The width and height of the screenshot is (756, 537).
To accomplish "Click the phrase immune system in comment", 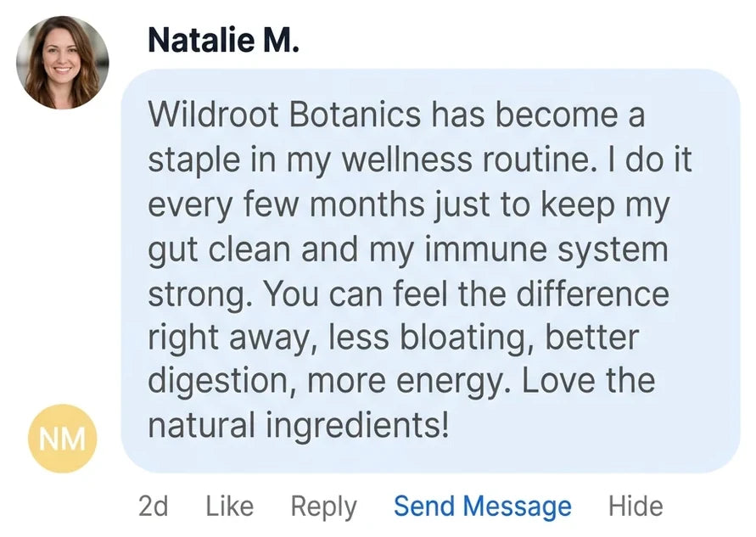I will [x=545, y=249].
